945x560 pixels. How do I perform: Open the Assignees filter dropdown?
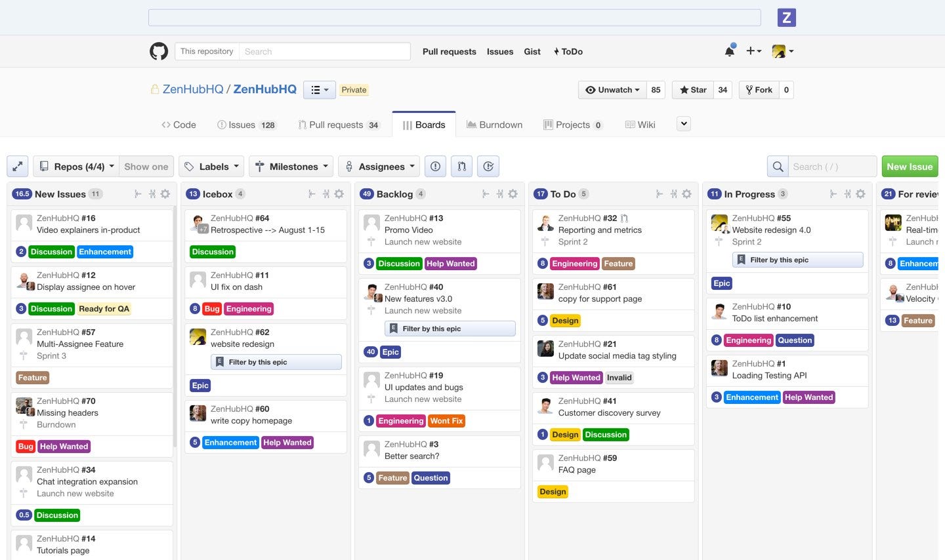click(x=380, y=167)
